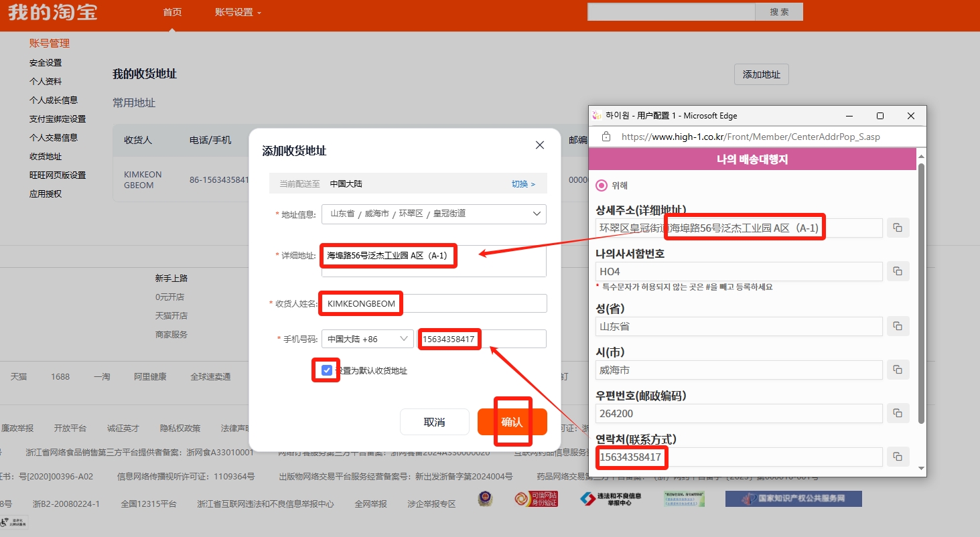Image resolution: width=980 pixels, height=537 pixels.
Task: Open the 中国大陆 +86 country code dropdown
Action: coord(367,339)
